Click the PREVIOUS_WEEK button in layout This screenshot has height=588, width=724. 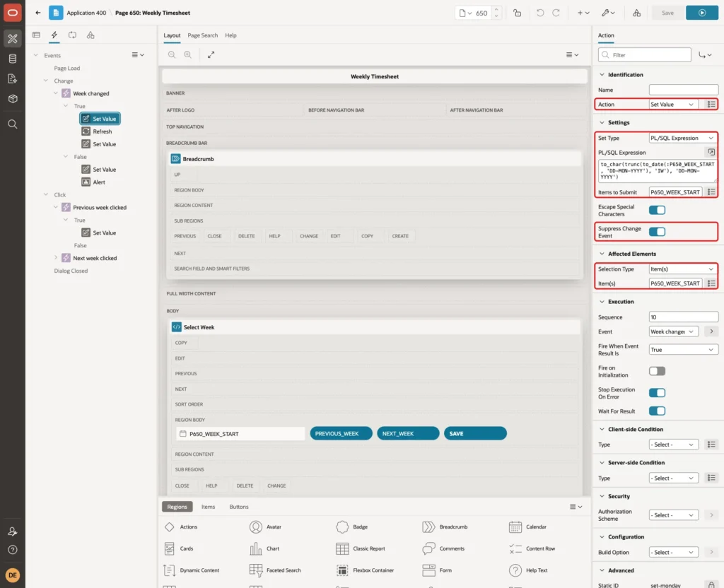[341, 433]
